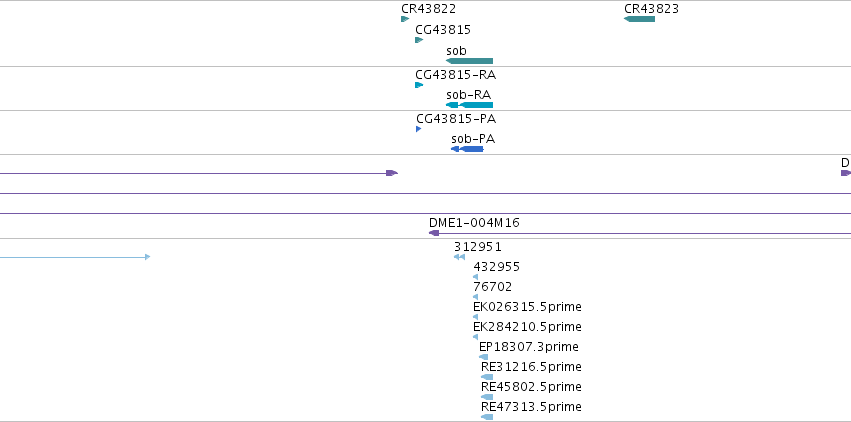
Task: Select the sob-RA transcript glyph
Action: [x=469, y=105]
